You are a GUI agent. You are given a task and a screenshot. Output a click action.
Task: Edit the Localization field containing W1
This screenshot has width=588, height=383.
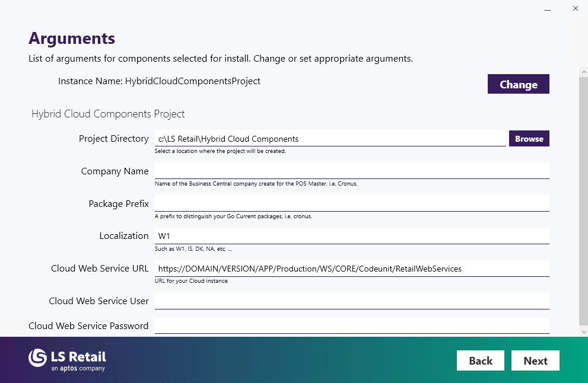pos(351,236)
